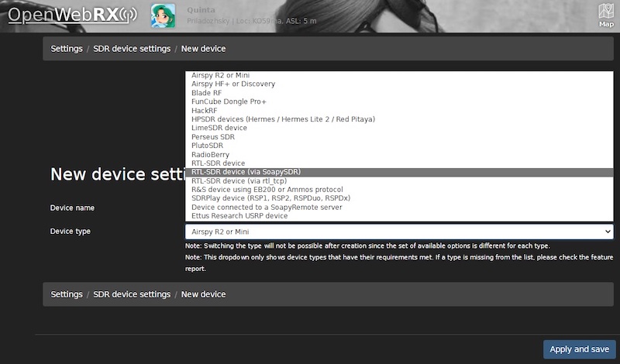This screenshot has height=364, width=620.
Task: Click New device in bottom breadcrumb
Action: point(203,294)
